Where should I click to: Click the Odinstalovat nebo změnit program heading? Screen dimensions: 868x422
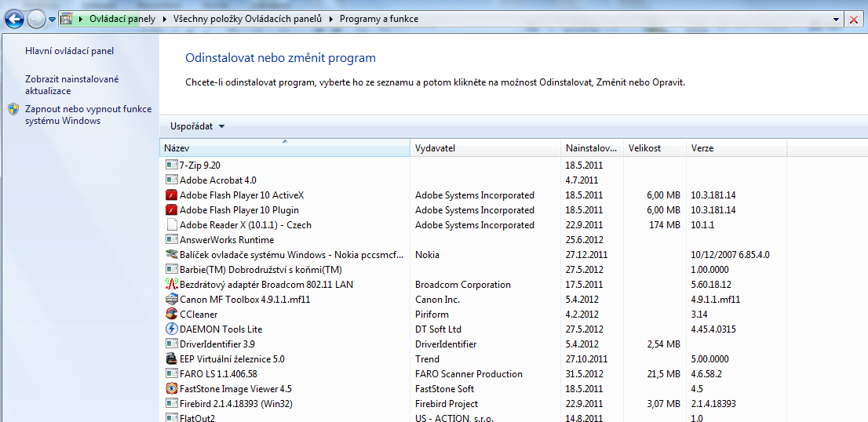(x=280, y=57)
